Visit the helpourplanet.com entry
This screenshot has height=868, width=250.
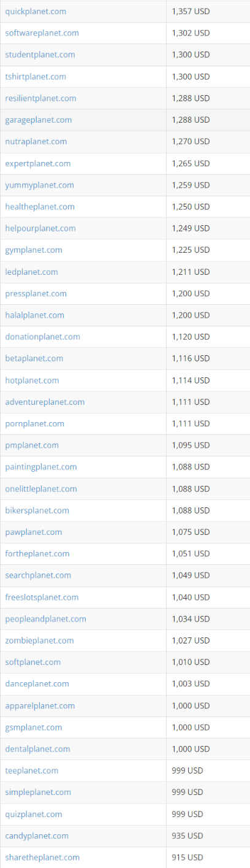pos(40,228)
